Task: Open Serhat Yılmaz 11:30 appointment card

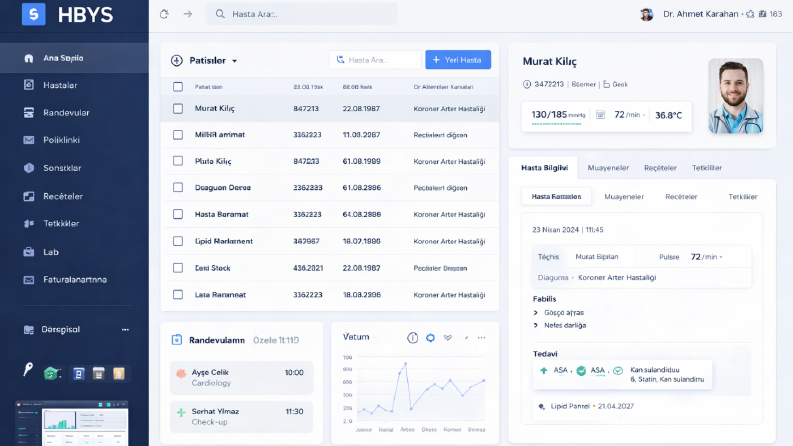Action: click(242, 417)
